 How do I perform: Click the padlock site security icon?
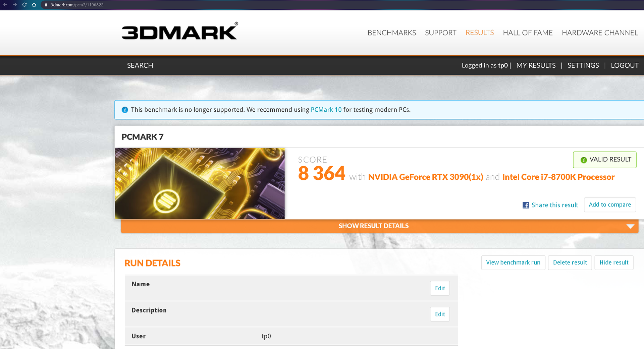click(46, 5)
